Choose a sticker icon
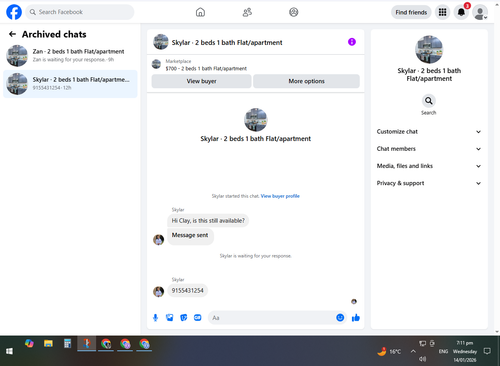 click(x=184, y=318)
